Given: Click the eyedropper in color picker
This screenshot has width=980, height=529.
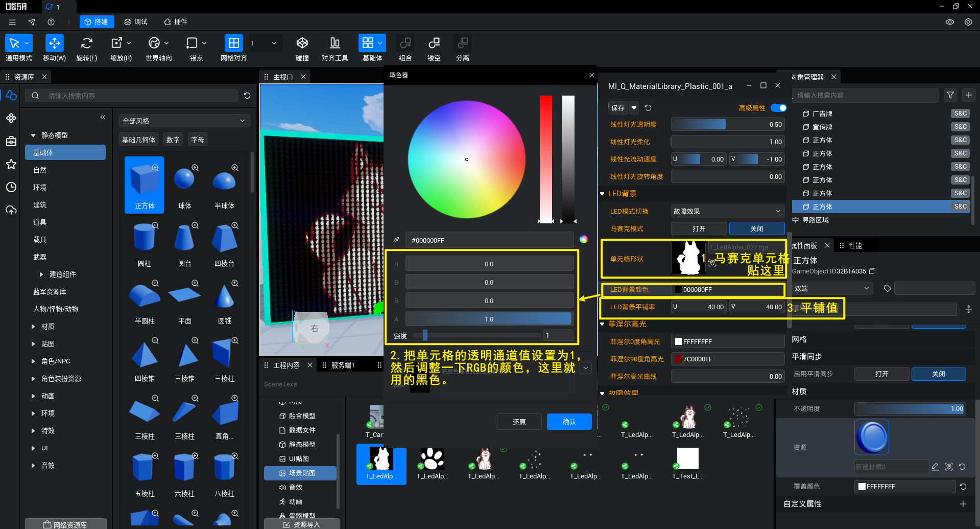Looking at the screenshot, I should 396,240.
